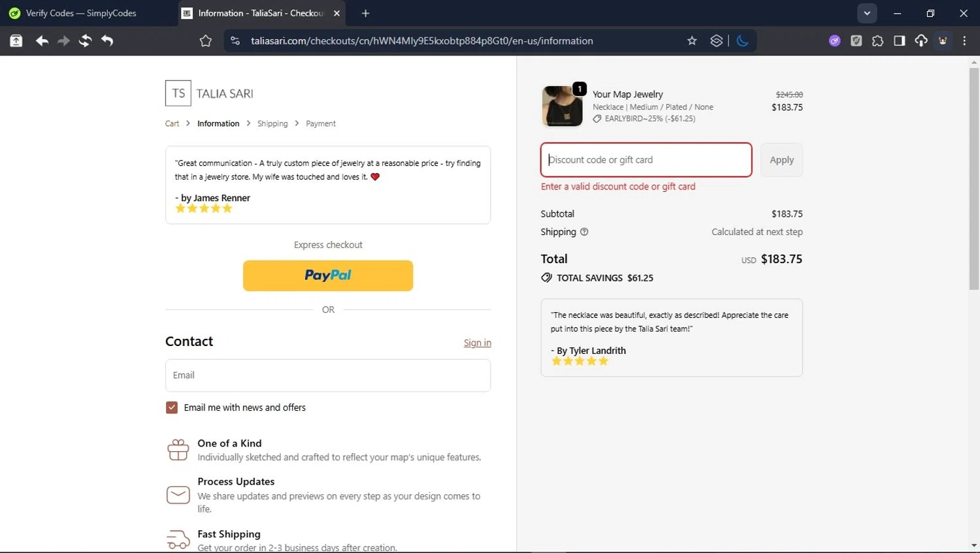Image resolution: width=980 pixels, height=553 pixels.
Task: Go to Cart breadcrumb
Action: pyautogui.click(x=172, y=123)
